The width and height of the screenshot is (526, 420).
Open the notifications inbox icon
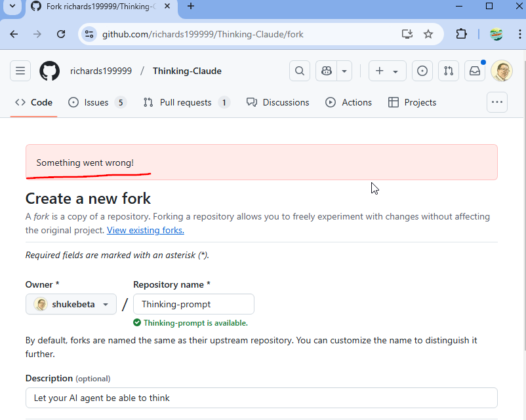click(x=474, y=71)
